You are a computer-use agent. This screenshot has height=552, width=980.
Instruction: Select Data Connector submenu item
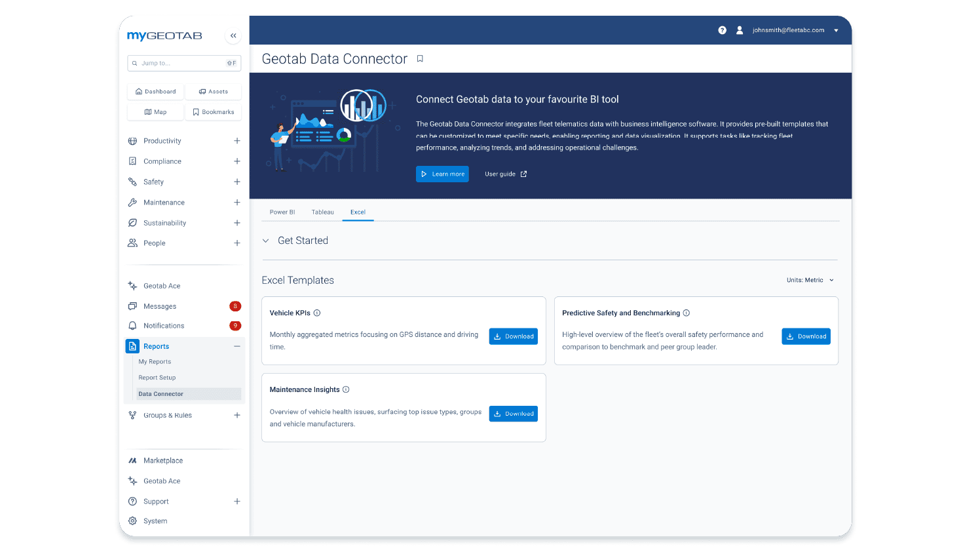(x=189, y=394)
